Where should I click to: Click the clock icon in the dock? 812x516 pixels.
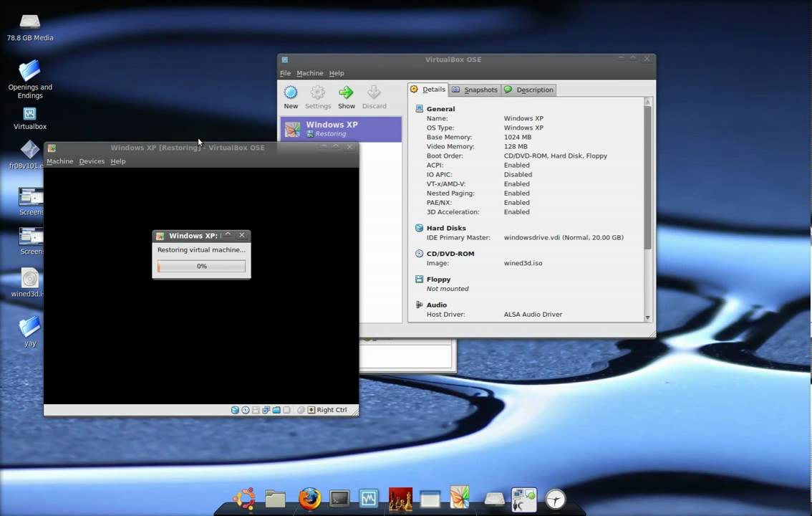[556, 500]
